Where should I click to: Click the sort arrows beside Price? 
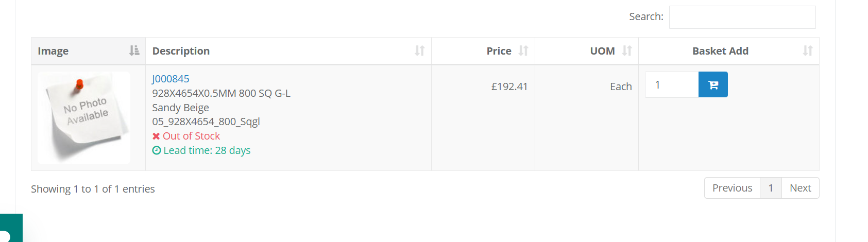[x=523, y=50]
